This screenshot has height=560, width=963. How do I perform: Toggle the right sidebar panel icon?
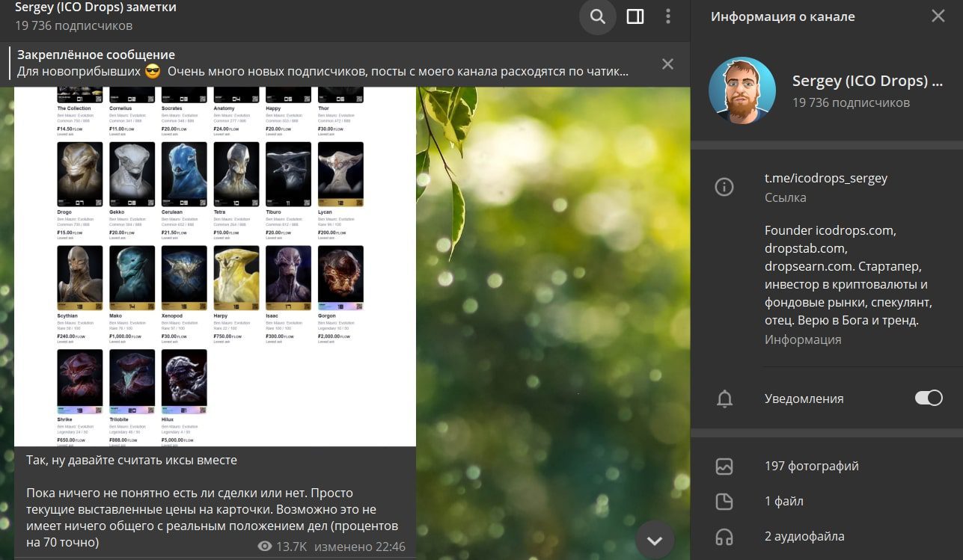pyautogui.click(x=635, y=16)
